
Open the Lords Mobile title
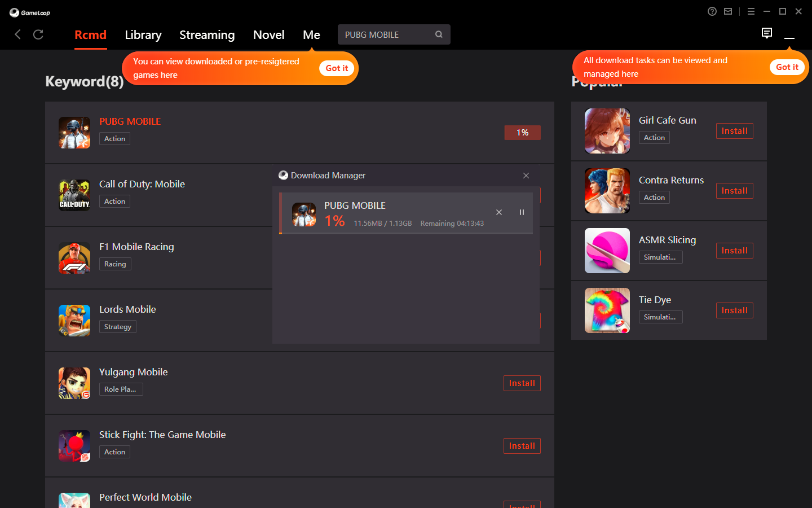[127, 309]
